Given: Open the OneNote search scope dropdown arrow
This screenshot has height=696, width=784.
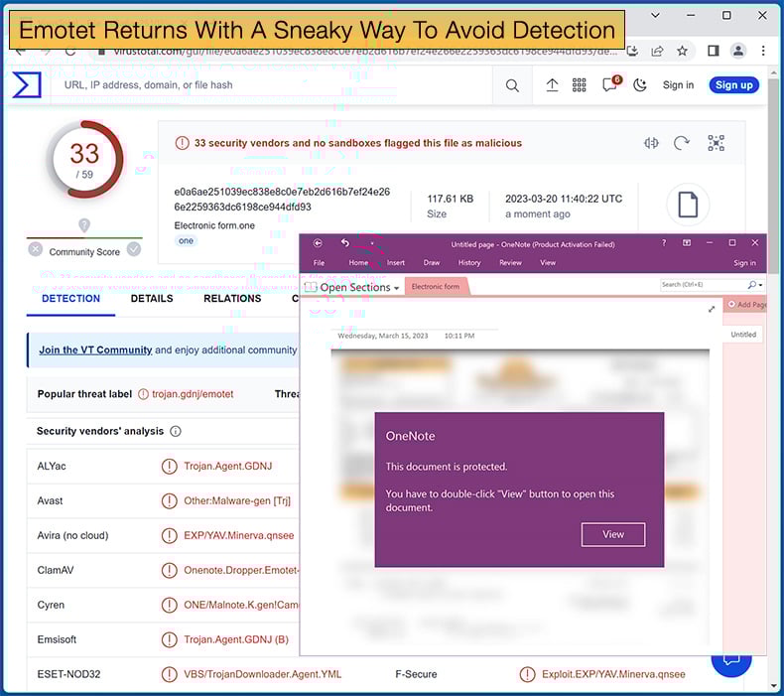Looking at the screenshot, I should coord(760,285).
